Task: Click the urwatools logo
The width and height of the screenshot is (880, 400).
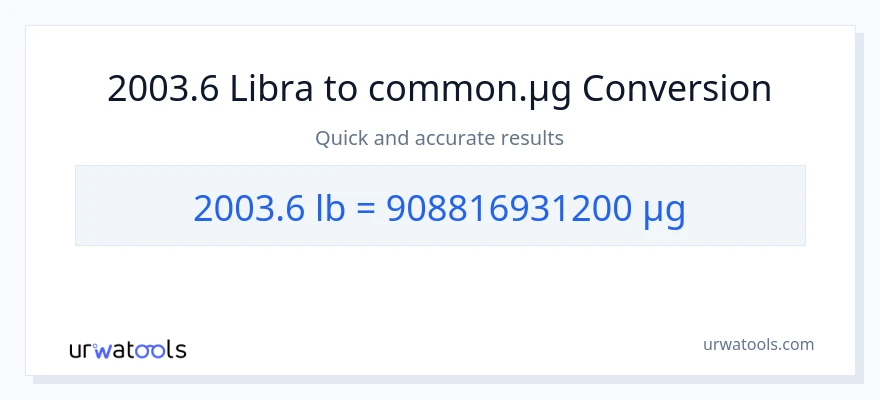Action: click(127, 349)
